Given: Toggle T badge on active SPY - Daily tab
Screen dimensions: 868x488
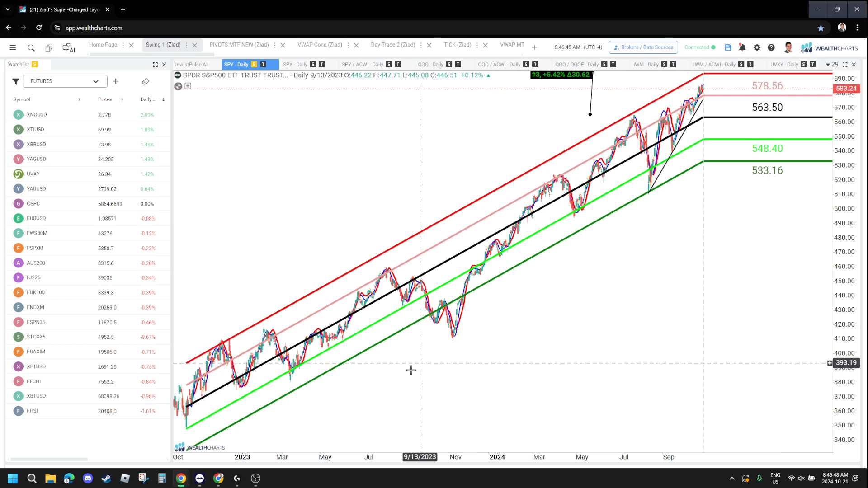Looking at the screenshot, I should point(263,64).
